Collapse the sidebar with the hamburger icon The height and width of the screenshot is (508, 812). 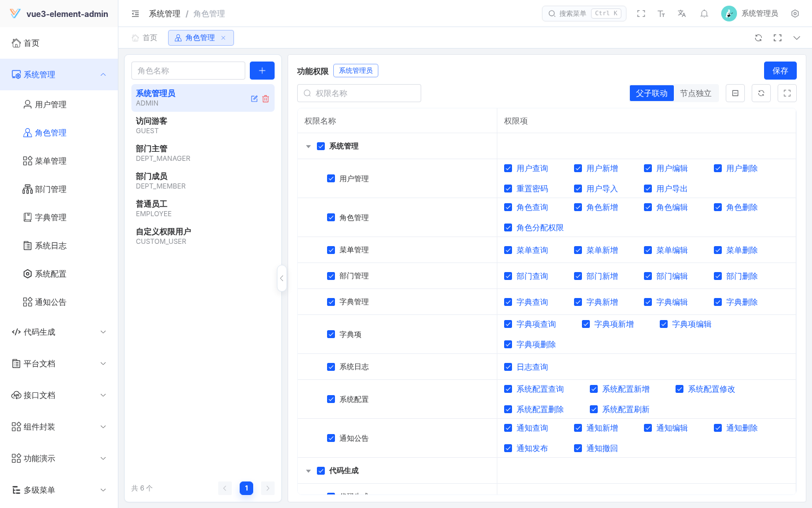click(x=135, y=14)
